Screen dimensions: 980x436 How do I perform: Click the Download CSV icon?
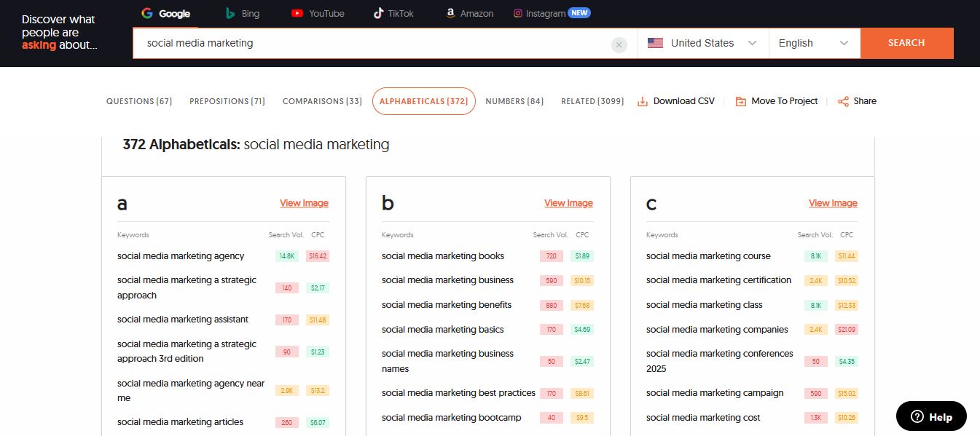point(643,102)
